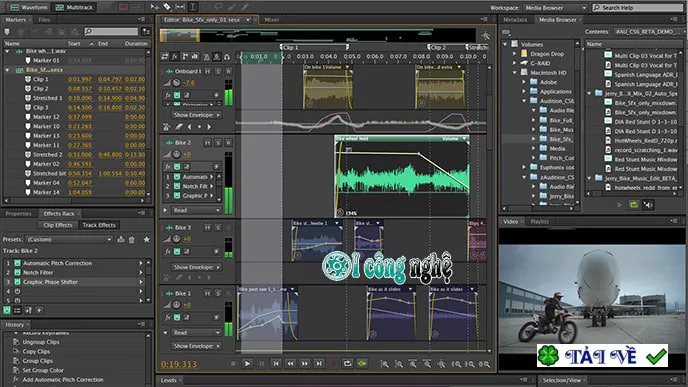
Task: Expand the Dragon Drop volume
Action: 515,54
